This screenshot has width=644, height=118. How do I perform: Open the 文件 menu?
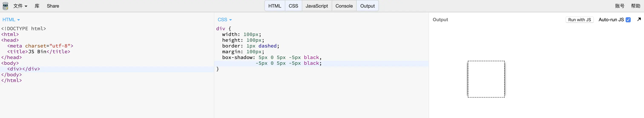(20, 6)
